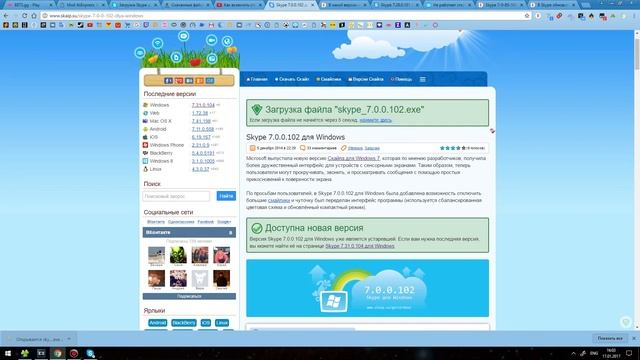Open Windows version 7.31.0.104 link
This screenshot has width=640, height=360.
click(x=203, y=105)
